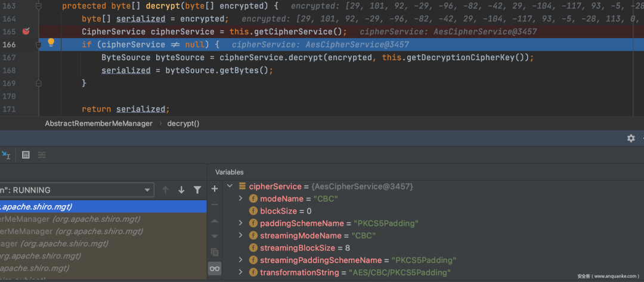Click the streamingPaddingSchemeName "PKCS5Padding" value
This screenshot has width=644, height=282.
(424, 261)
